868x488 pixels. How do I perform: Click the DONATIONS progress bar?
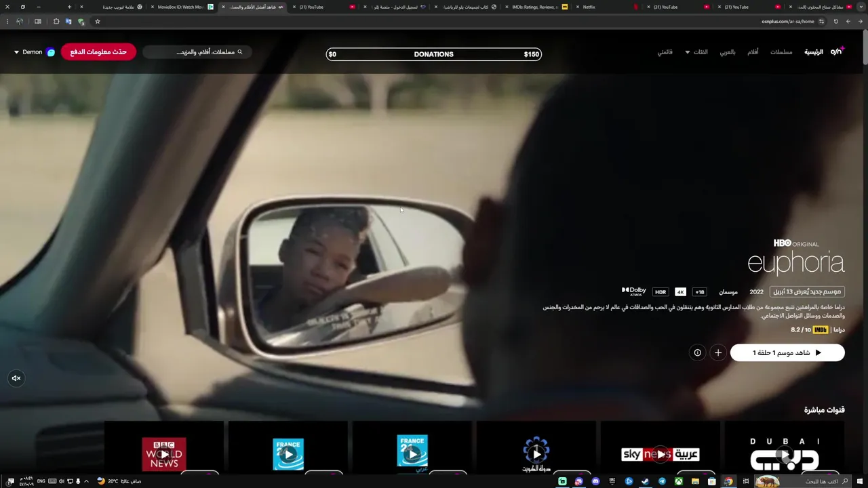[x=434, y=54]
